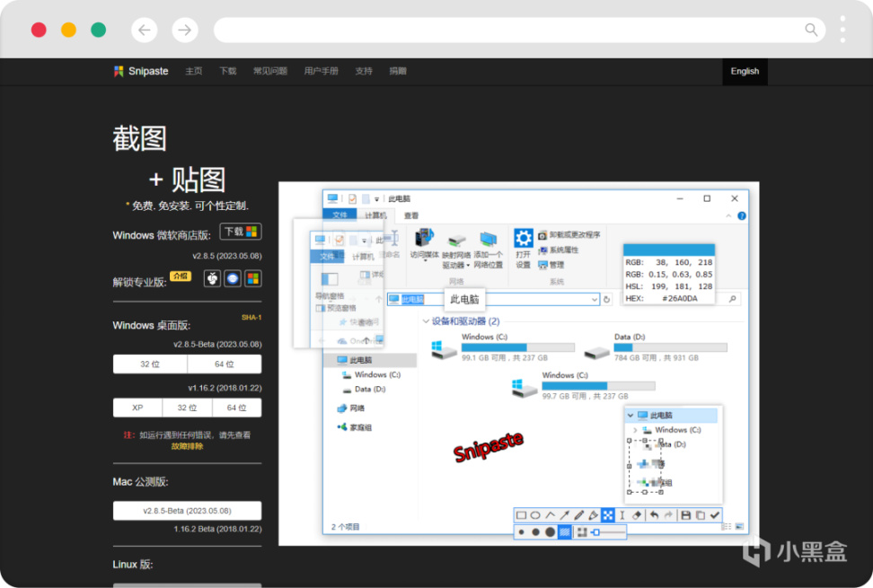The image size is (873, 588).
Task: Click the Microsoft Store 下载 button
Action: (x=241, y=232)
